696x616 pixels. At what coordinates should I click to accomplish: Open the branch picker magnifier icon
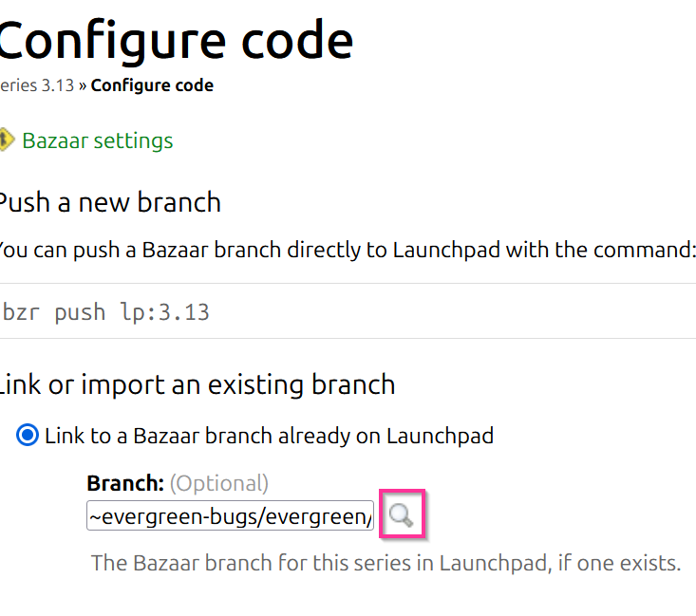[402, 515]
